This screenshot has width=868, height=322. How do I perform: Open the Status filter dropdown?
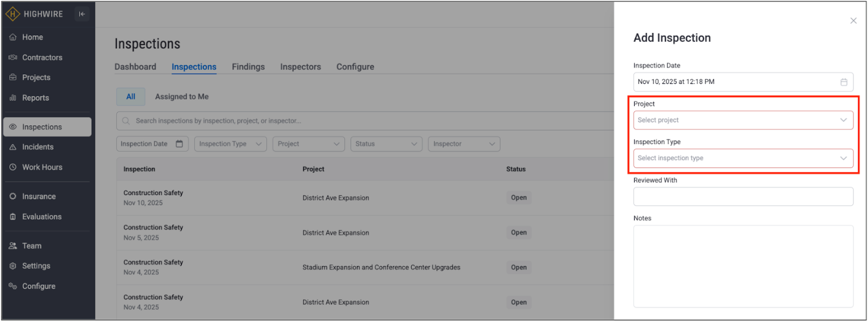click(x=386, y=144)
